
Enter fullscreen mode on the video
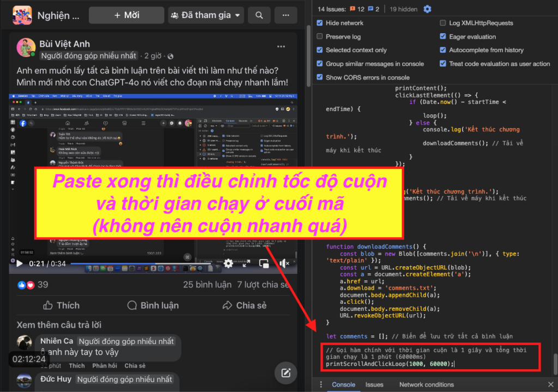point(246,264)
